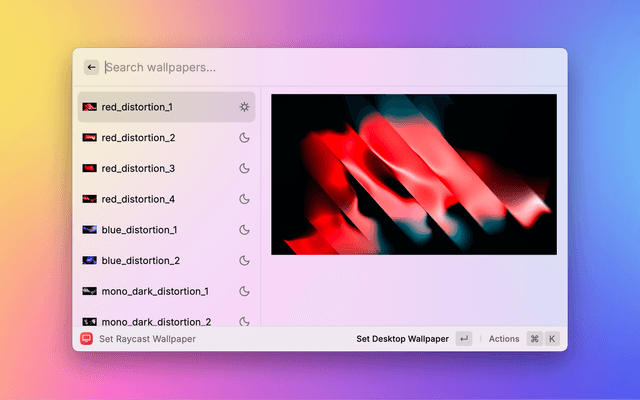Click the large red wallpaper preview image

414,174
